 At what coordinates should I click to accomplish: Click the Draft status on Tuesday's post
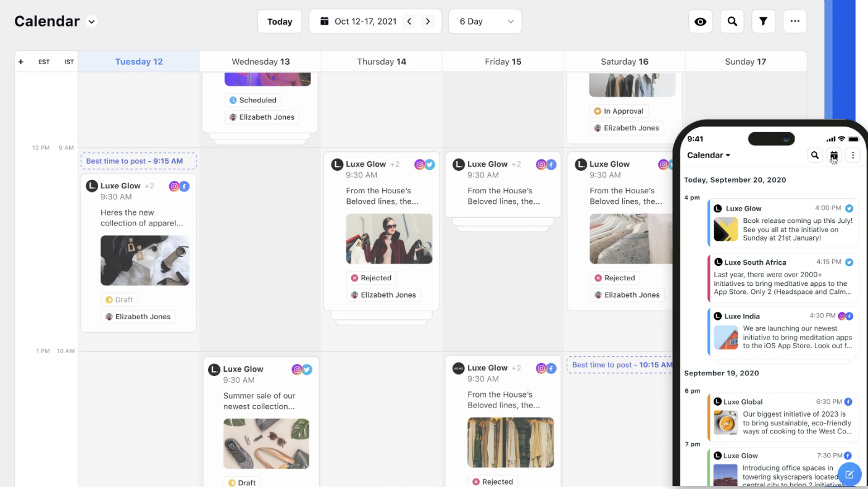119,300
